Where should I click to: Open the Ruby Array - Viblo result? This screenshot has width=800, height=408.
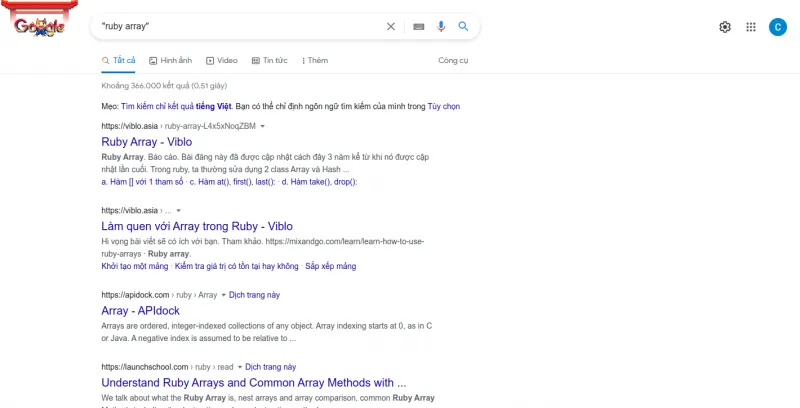[146, 142]
